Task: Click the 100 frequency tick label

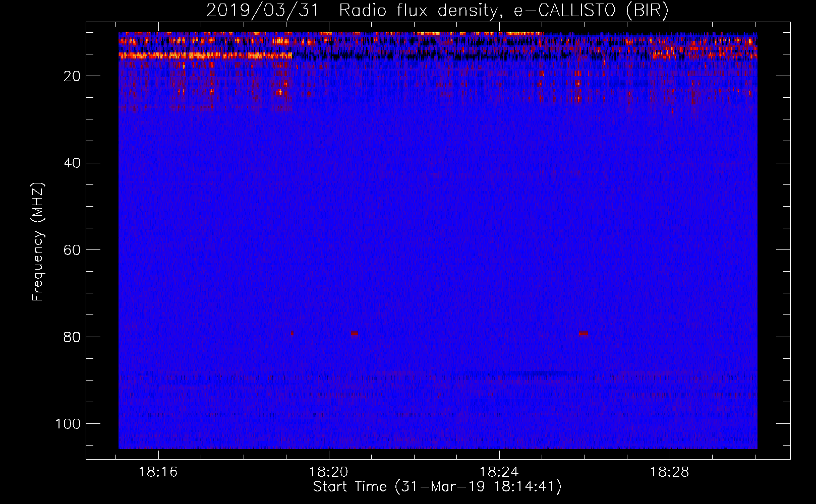Action: pos(68,424)
